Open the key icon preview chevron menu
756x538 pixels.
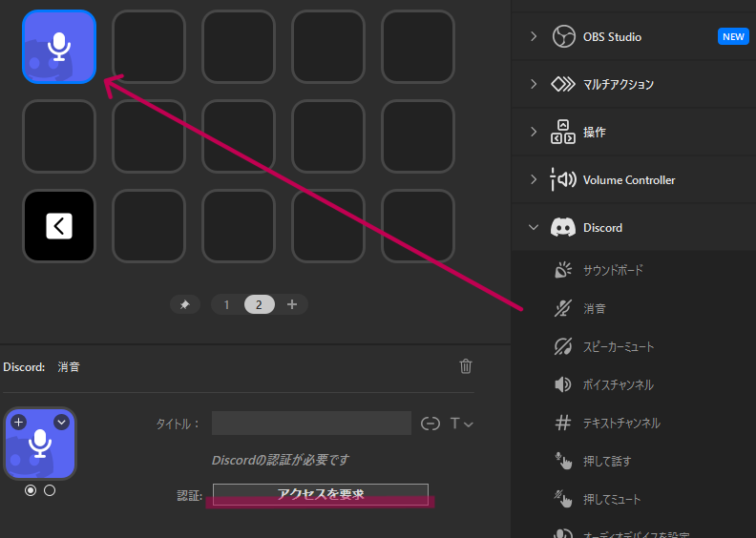point(62,422)
